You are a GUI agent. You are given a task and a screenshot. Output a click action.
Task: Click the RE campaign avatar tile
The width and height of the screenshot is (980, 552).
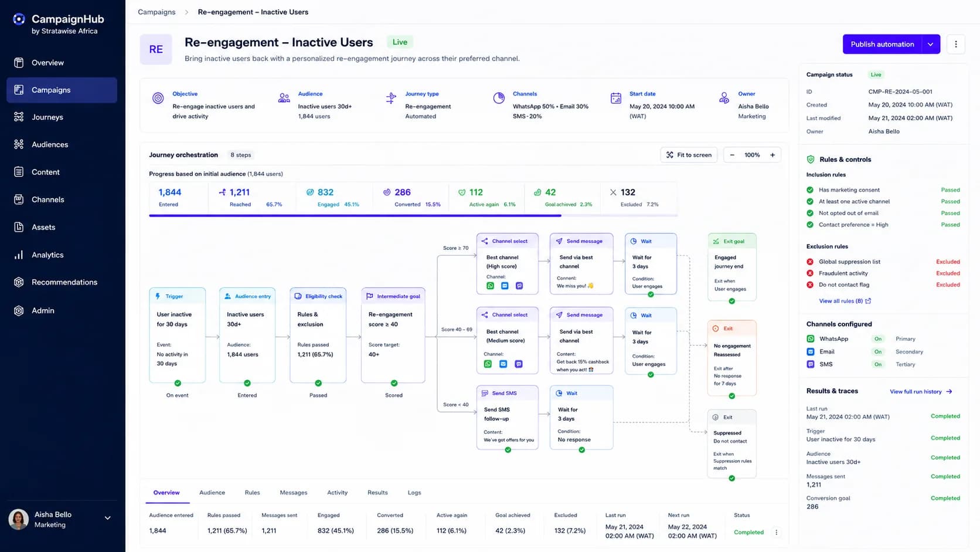[x=156, y=49]
